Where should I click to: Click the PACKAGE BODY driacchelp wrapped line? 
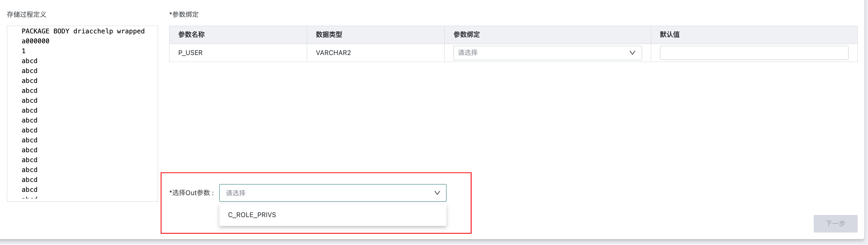pos(83,31)
